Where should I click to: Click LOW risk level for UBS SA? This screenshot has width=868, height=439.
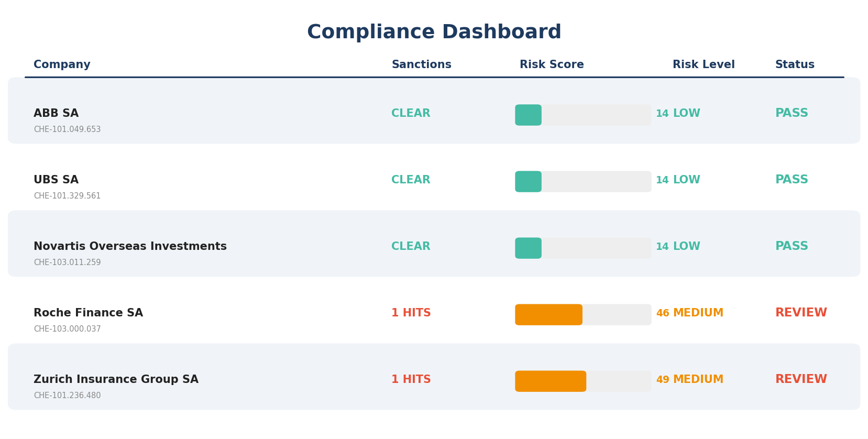pyautogui.click(x=686, y=180)
